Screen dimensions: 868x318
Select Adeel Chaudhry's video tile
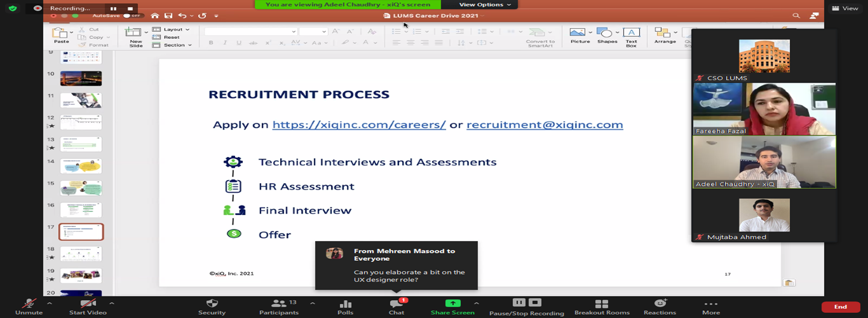764,162
